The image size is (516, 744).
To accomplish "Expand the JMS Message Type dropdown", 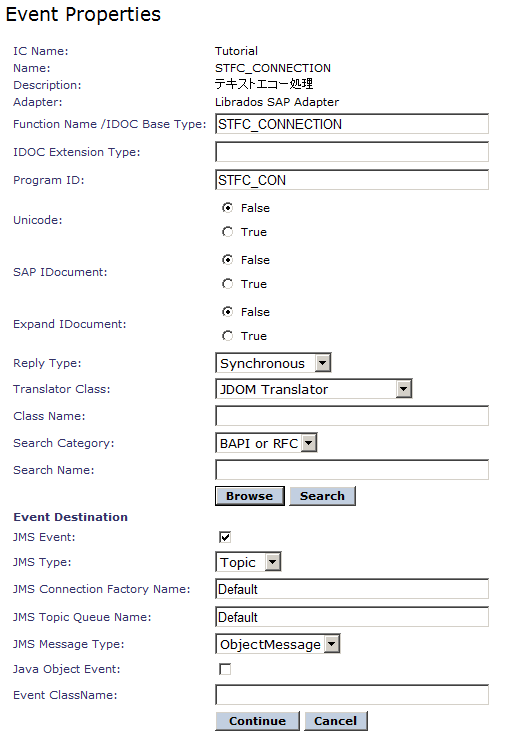I will 278,644.
